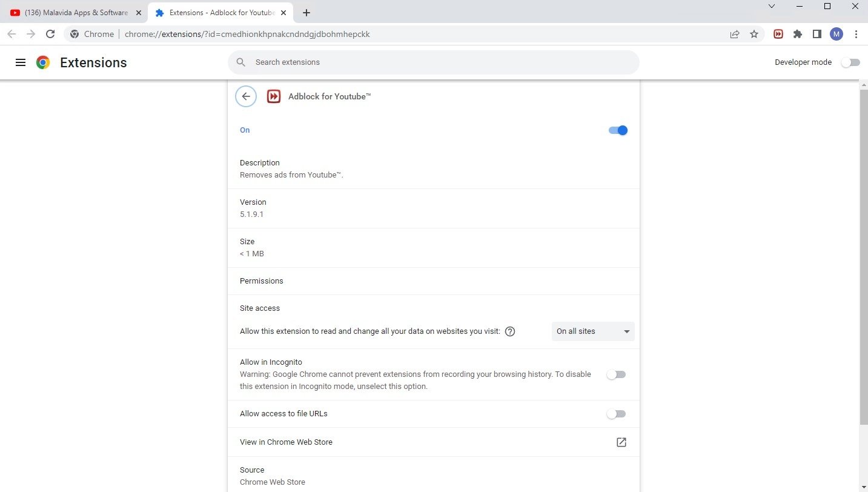This screenshot has width=868, height=492.
Task: Close the Malavida Apps & Software tab
Action: tap(138, 13)
